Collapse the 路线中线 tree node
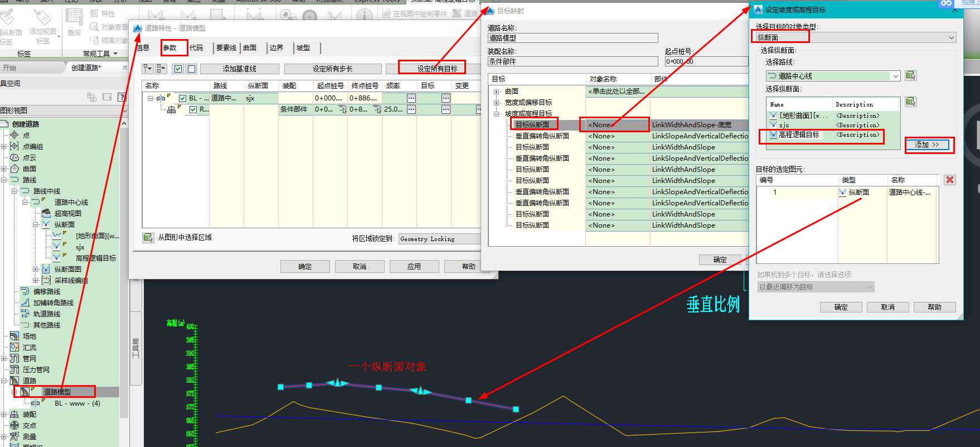This screenshot has height=447, width=980. pos(14,191)
